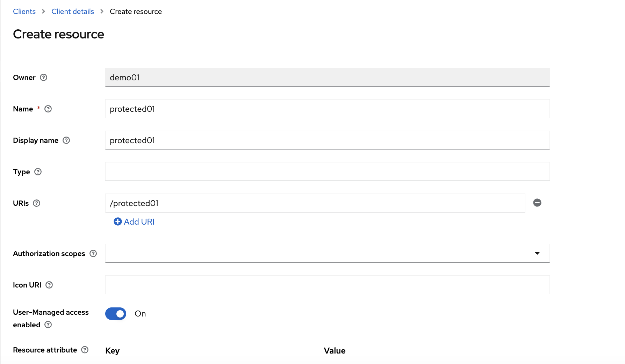This screenshot has width=625, height=364.
Task: Click the plus icon next to Add URI
Action: pos(118,221)
